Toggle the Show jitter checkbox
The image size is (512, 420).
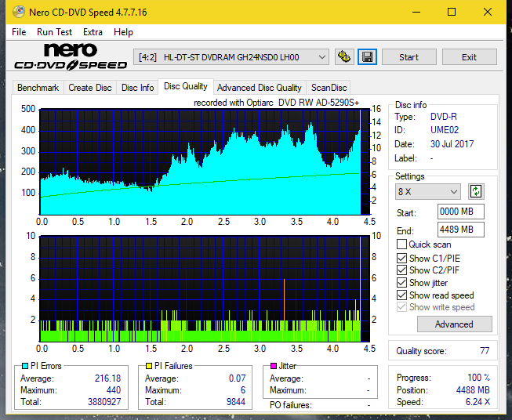tap(401, 283)
